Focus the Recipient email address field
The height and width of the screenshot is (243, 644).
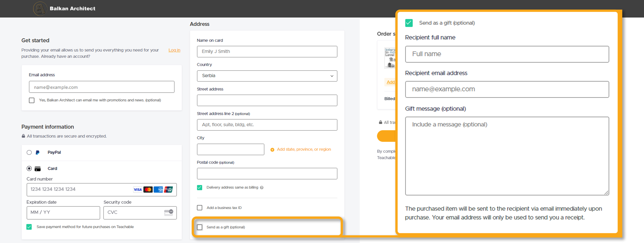tap(507, 89)
